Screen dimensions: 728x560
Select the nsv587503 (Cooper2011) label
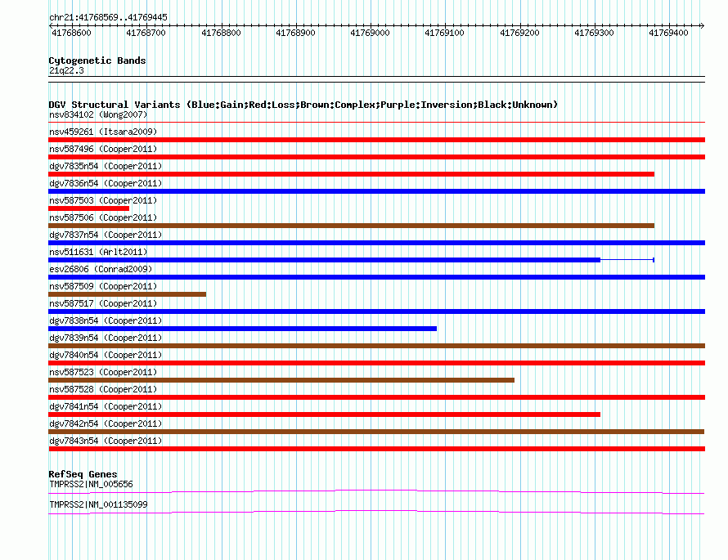pyautogui.click(x=103, y=200)
